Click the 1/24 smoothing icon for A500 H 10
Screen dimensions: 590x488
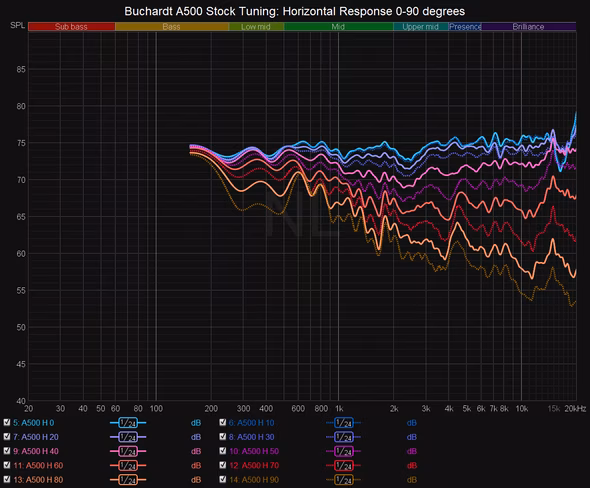tap(344, 423)
